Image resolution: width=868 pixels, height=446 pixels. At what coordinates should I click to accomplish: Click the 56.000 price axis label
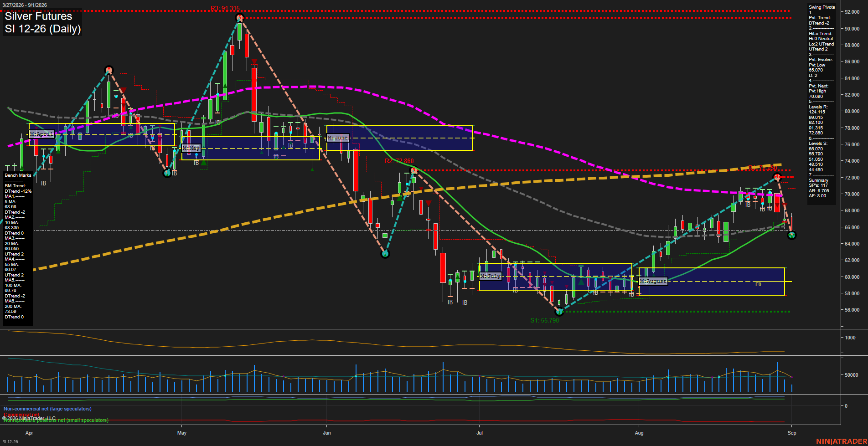click(x=852, y=310)
